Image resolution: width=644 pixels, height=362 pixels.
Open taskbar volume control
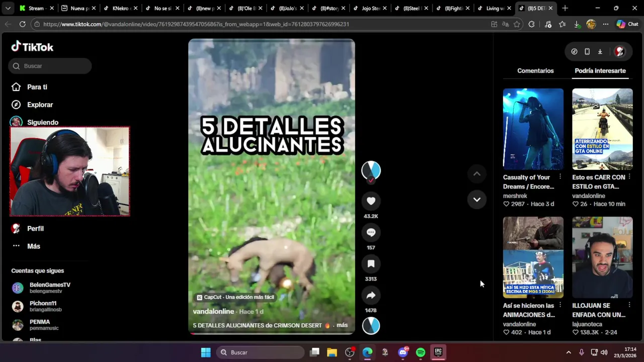(604, 352)
